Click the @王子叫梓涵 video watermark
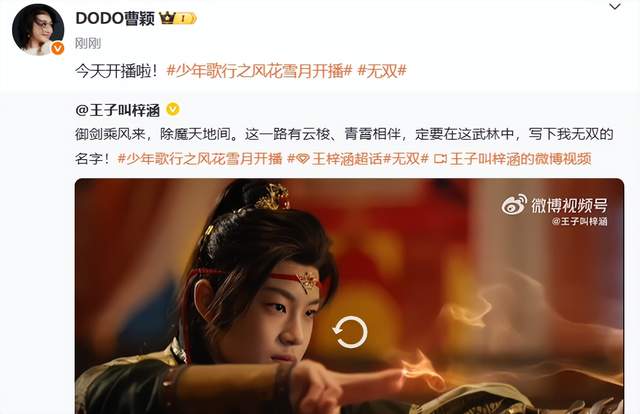Screen dimensions: 640x414 (580, 222)
